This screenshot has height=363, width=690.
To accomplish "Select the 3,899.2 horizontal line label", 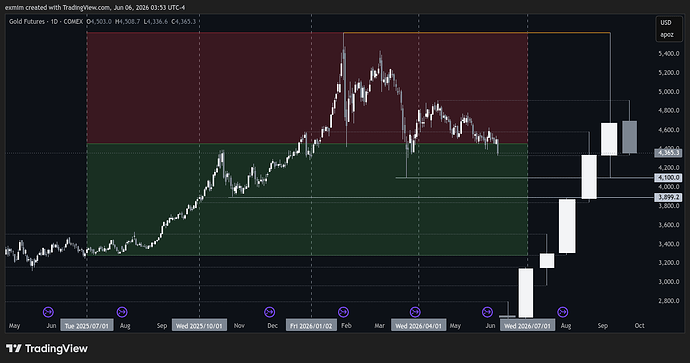I will click(x=668, y=198).
